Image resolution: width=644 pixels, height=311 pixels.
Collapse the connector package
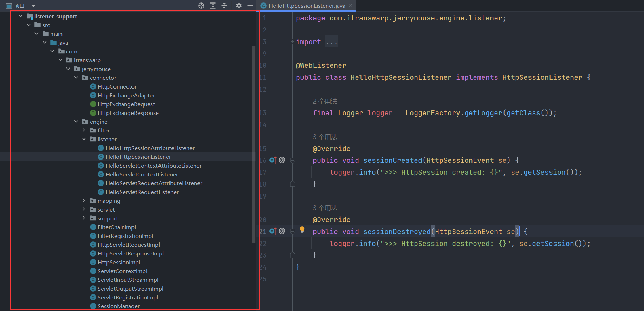click(76, 78)
